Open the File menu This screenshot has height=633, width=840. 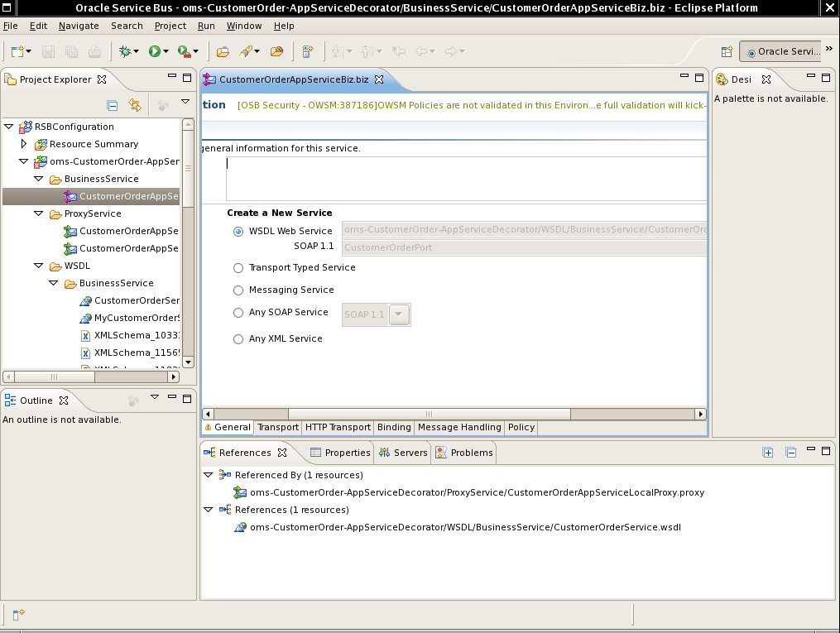(x=11, y=26)
